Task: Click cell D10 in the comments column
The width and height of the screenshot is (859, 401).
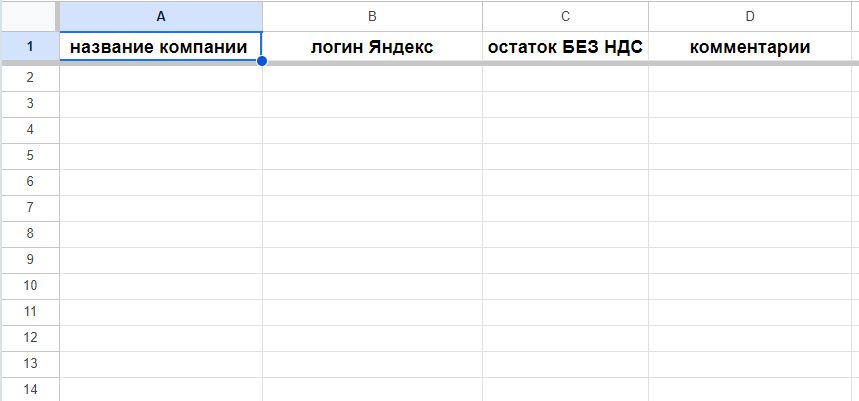Action: pyautogui.click(x=750, y=285)
